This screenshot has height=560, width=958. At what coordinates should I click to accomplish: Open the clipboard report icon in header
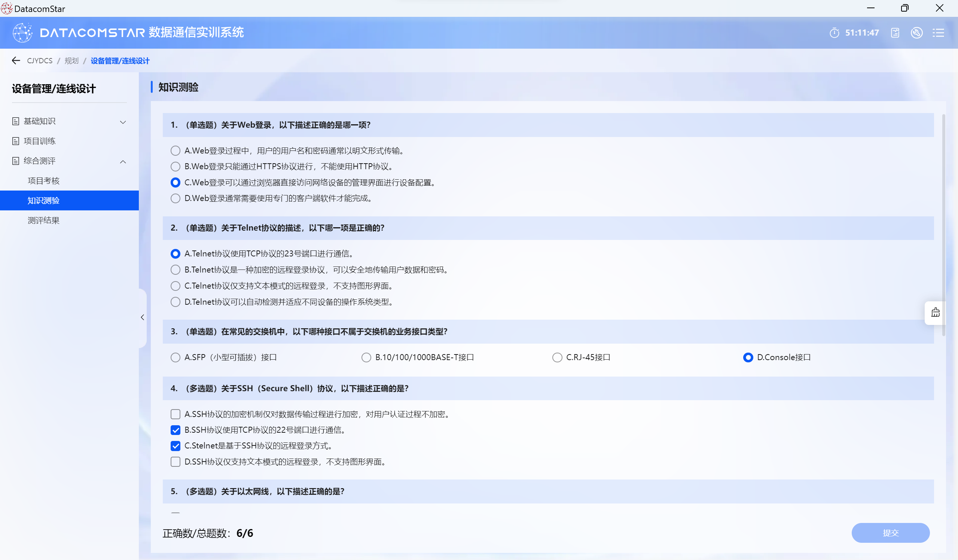click(895, 33)
